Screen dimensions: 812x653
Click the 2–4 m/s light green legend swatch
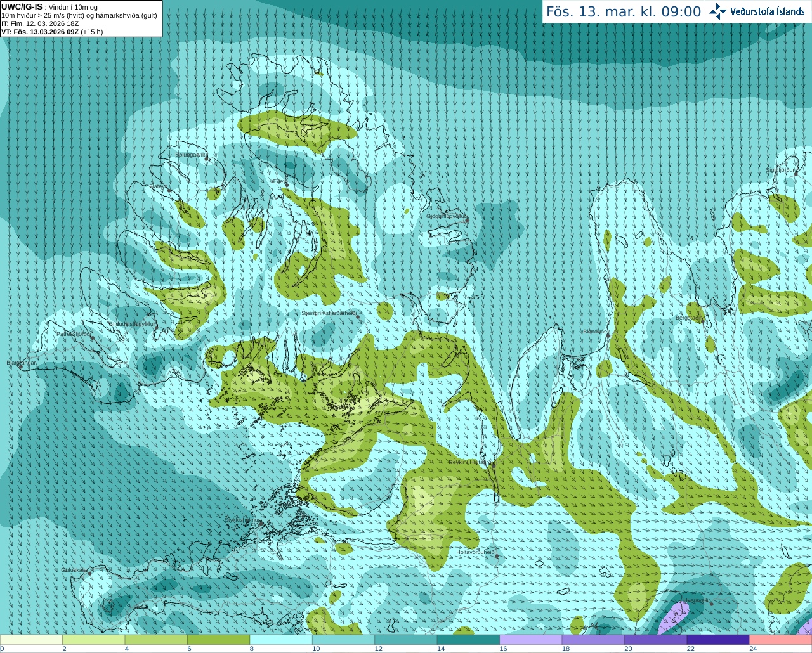coord(93,640)
